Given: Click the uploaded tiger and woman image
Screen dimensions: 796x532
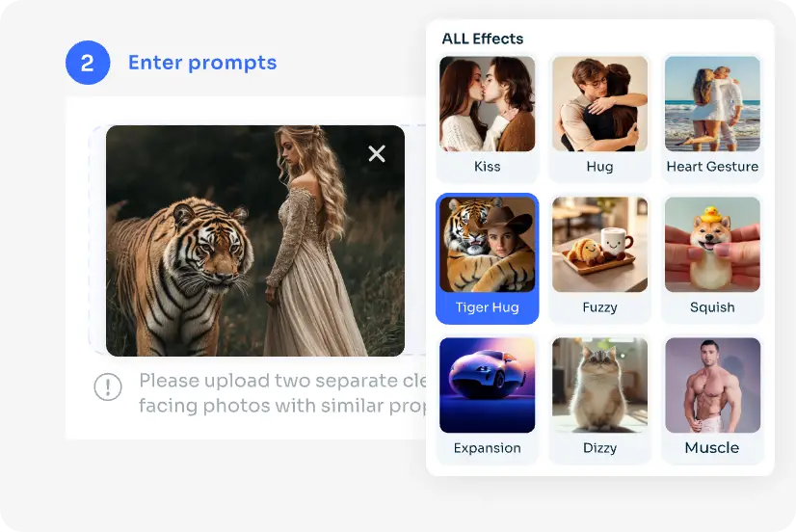Looking at the screenshot, I should (255, 241).
